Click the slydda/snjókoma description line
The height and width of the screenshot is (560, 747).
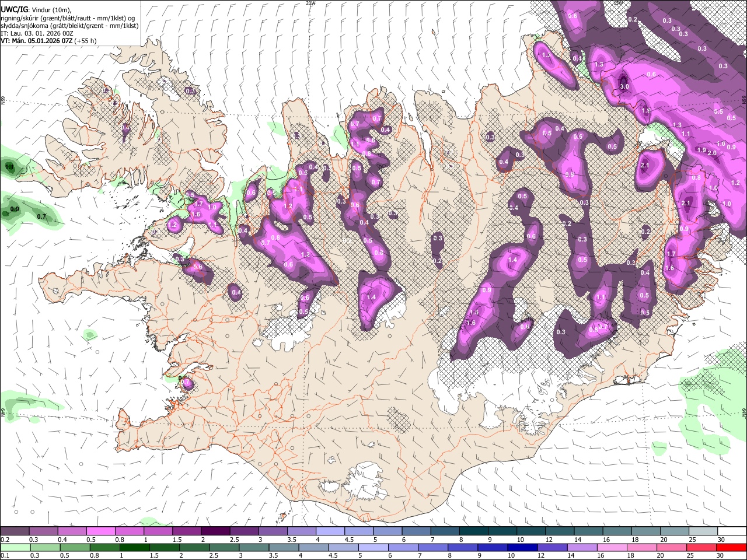(69, 26)
